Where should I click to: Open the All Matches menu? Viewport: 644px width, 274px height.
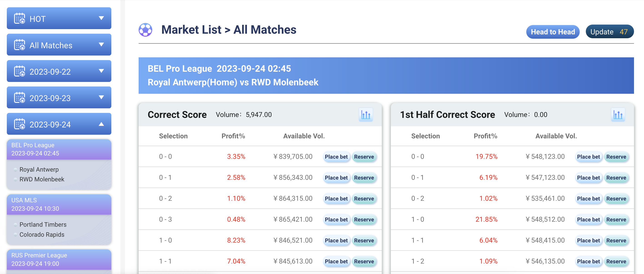[59, 45]
